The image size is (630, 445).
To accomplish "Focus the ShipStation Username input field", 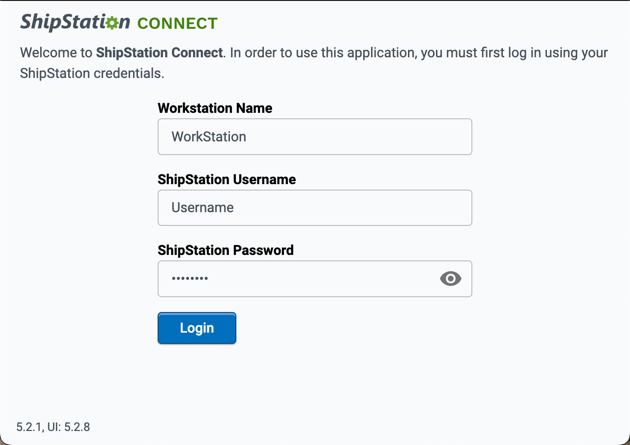I will [314, 208].
